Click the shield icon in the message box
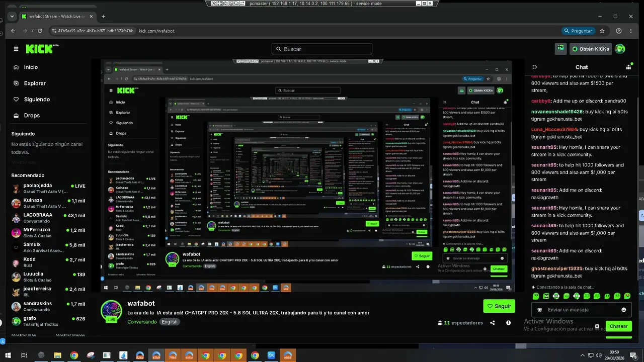 pos(540,310)
